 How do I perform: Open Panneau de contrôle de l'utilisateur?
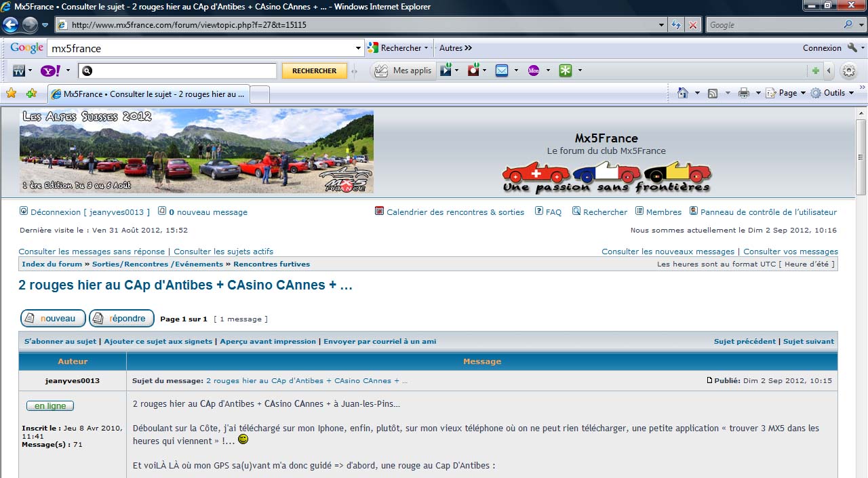pyautogui.click(x=768, y=212)
